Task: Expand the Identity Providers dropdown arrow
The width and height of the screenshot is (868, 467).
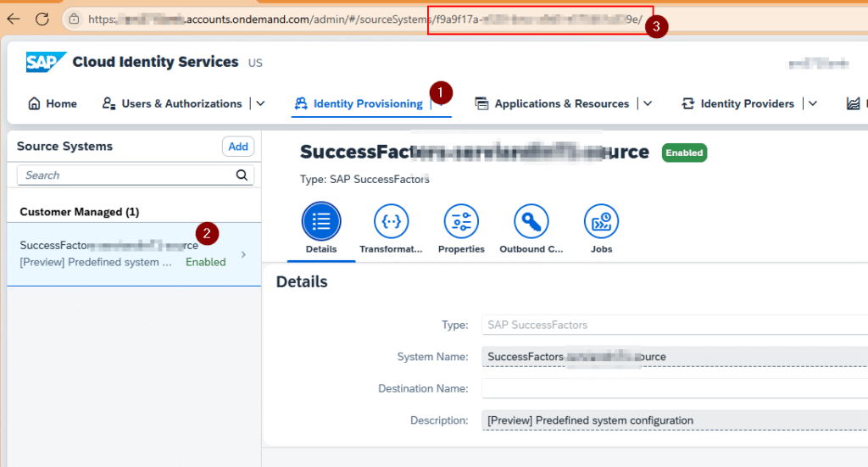Action: click(x=813, y=103)
